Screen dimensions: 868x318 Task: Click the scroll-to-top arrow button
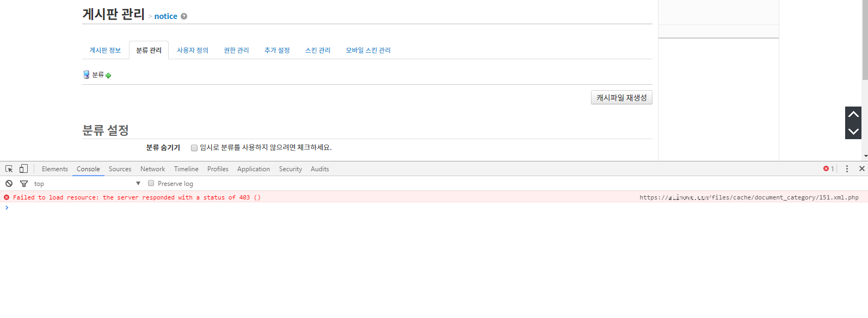click(x=853, y=115)
